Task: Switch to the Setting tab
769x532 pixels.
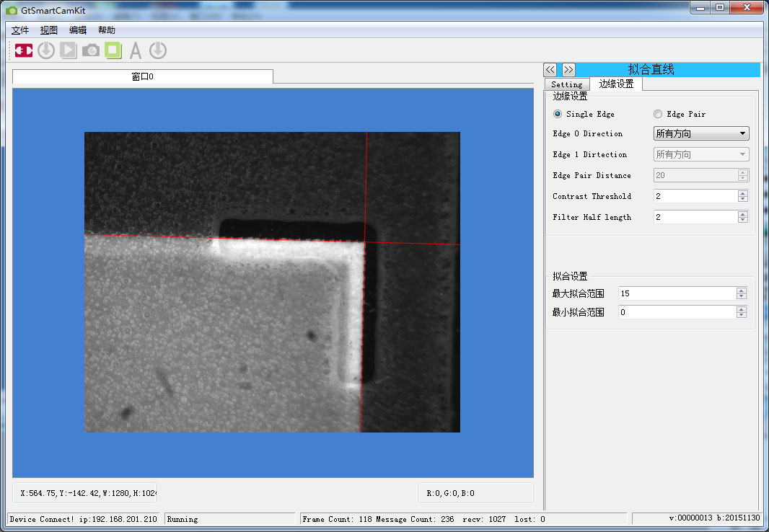Action: (x=567, y=84)
